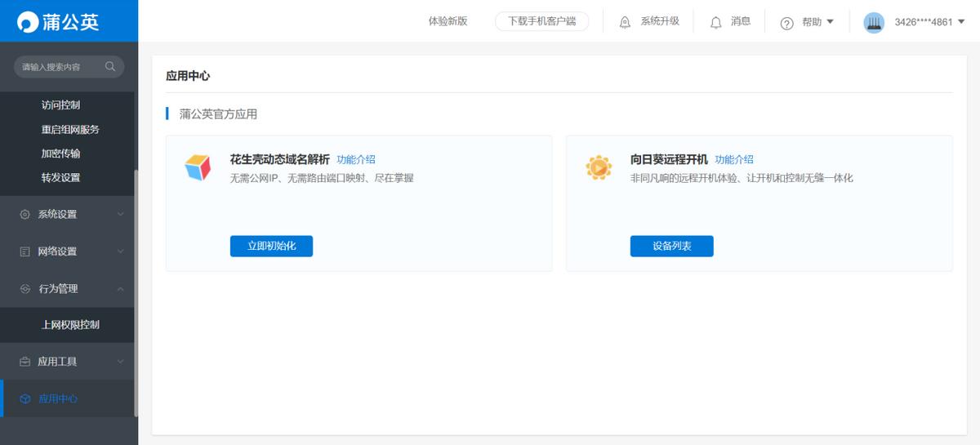Image resolution: width=980 pixels, height=445 pixels.
Task: Open 功能介绍 link for 向日葵远程开机
Action: coord(734,159)
